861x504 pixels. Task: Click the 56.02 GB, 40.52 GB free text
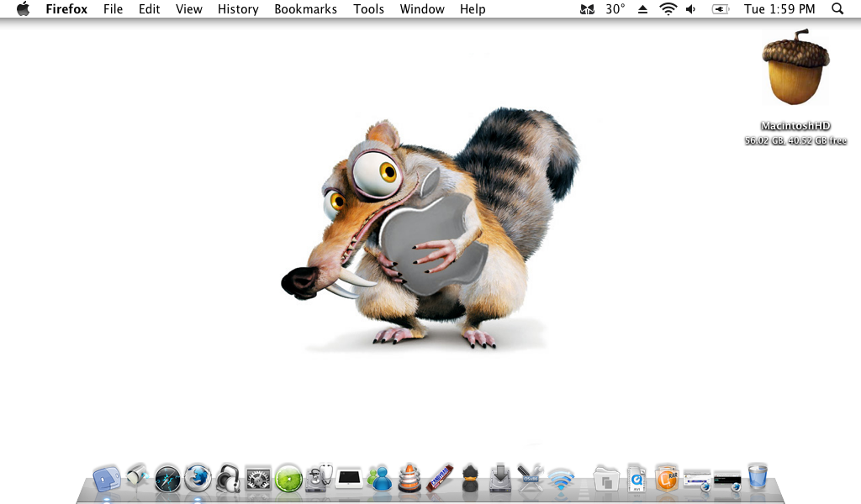click(x=795, y=140)
